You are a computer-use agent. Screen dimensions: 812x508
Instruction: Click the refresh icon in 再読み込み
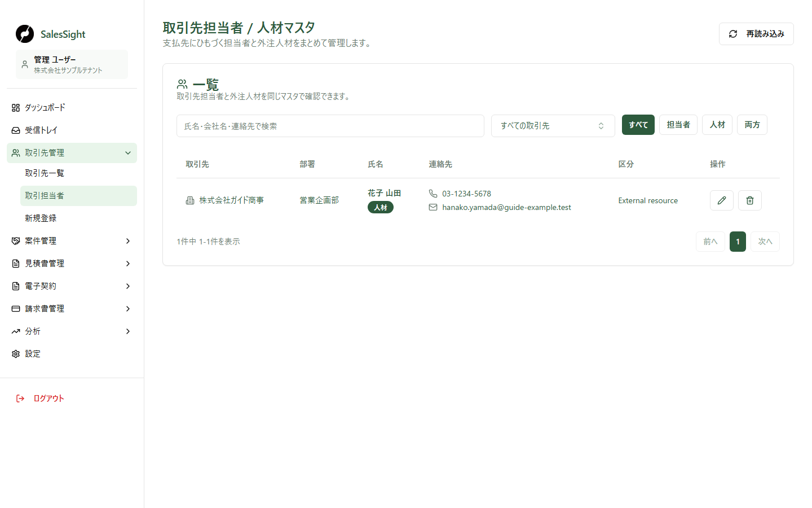pos(733,34)
